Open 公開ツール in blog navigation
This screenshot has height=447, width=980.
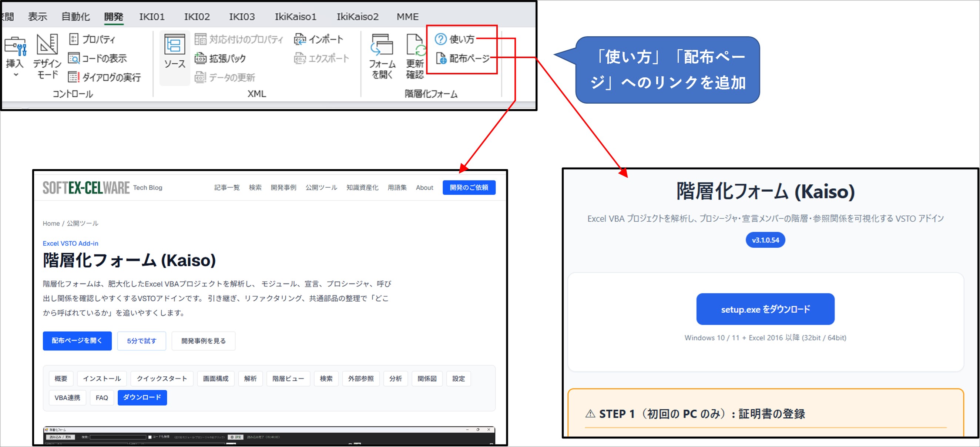tap(321, 188)
